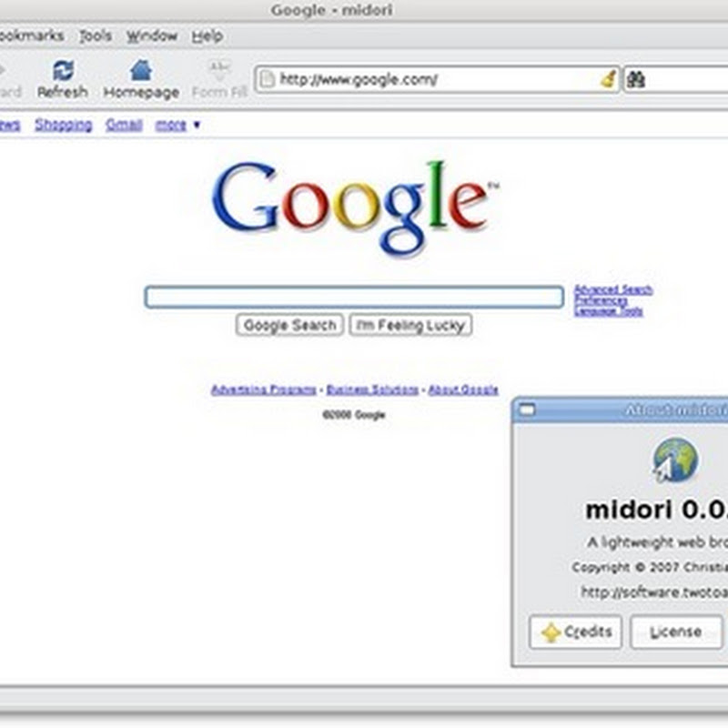Open the Bookmarks menu
This screenshot has width=728, height=728.
[32, 35]
